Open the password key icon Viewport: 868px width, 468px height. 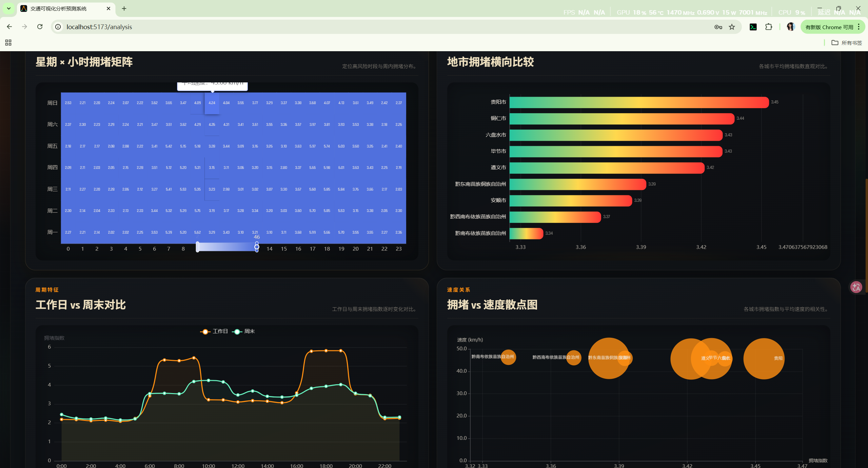point(718,27)
